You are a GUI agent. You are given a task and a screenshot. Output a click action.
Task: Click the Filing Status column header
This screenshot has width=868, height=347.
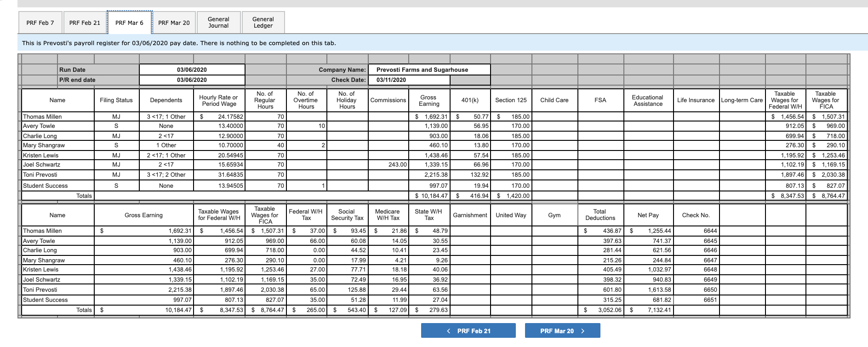pyautogui.click(x=116, y=100)
